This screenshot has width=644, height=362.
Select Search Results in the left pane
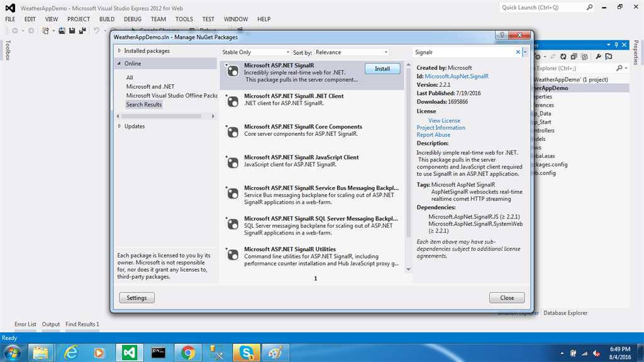(144, 105)
